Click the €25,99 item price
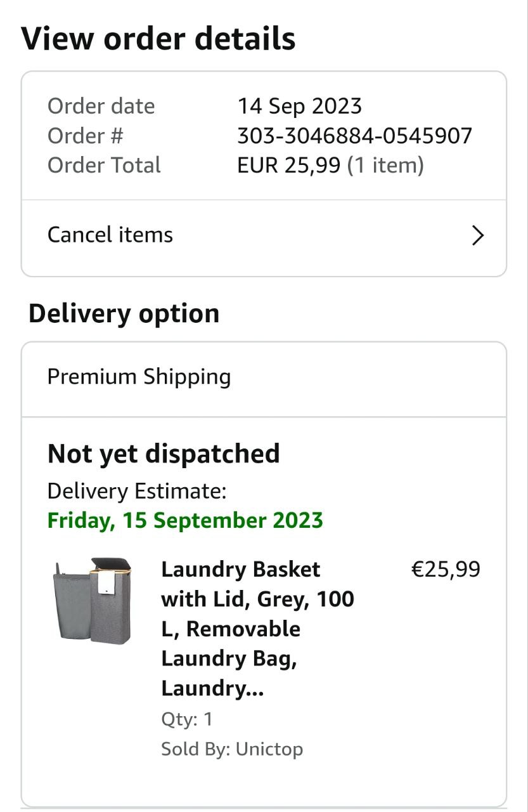 (446, 569)
